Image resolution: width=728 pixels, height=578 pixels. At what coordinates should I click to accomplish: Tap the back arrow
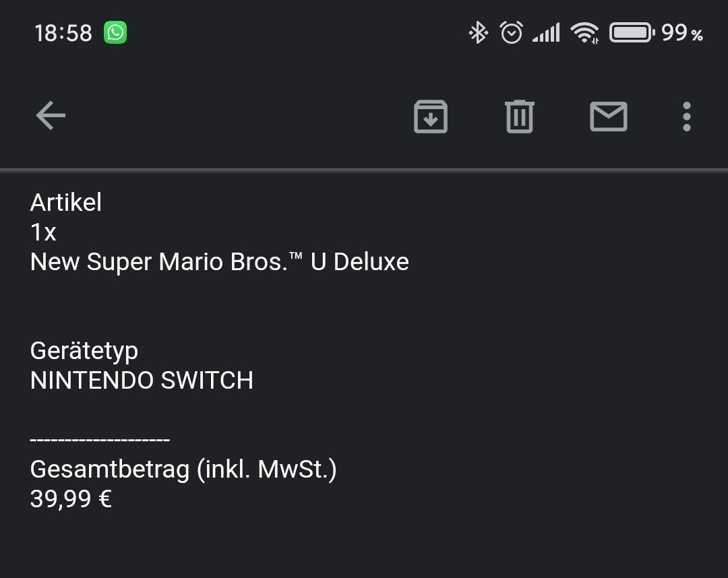tap(51, 115)
